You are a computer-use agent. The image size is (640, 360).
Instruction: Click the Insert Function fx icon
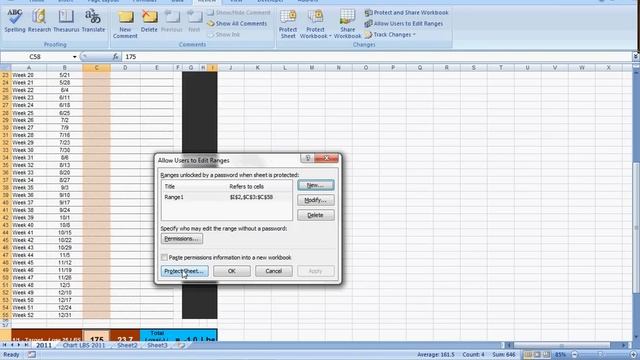pyautogui.click(x=116, y=57)
